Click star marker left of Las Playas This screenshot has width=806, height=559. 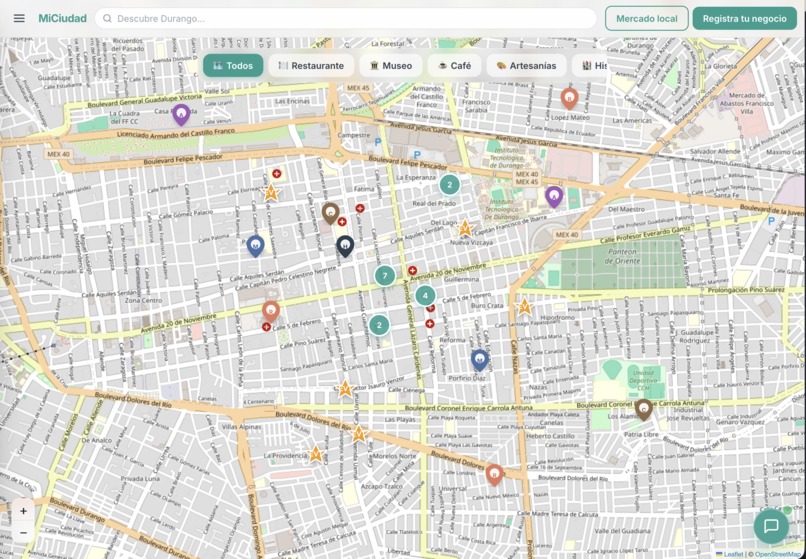[x=359, y=434]
